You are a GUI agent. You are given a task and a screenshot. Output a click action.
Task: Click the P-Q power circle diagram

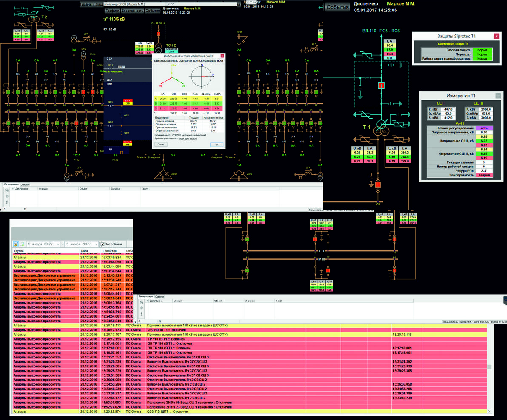tap(202, 76)
